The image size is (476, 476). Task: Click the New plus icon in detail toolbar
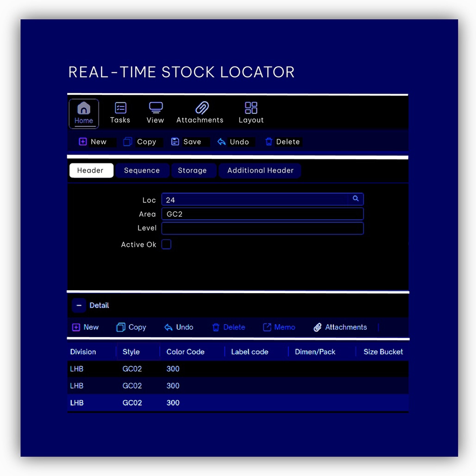pos(77,327)
